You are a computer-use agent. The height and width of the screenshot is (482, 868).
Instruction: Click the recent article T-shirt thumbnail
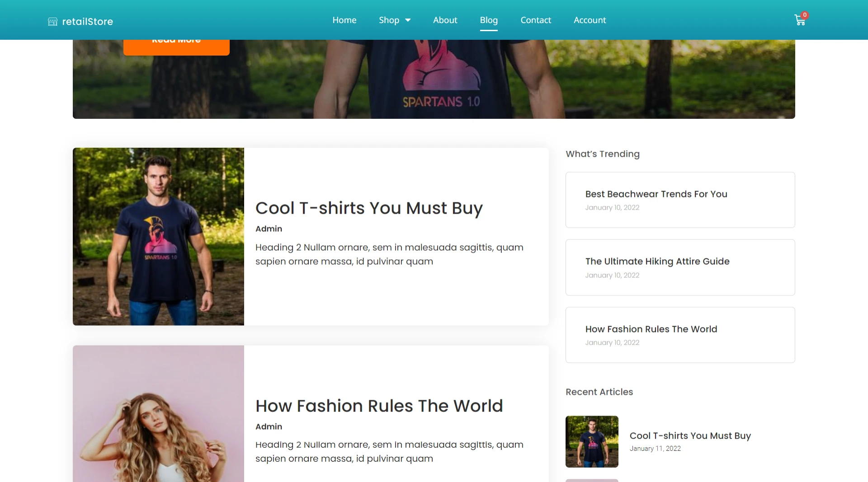[x=592, y=441]
